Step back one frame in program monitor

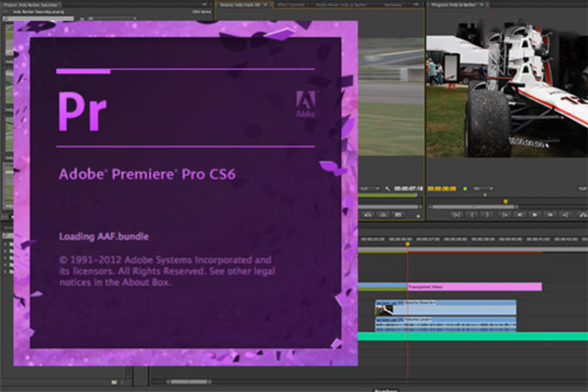[x=520, y=214]
